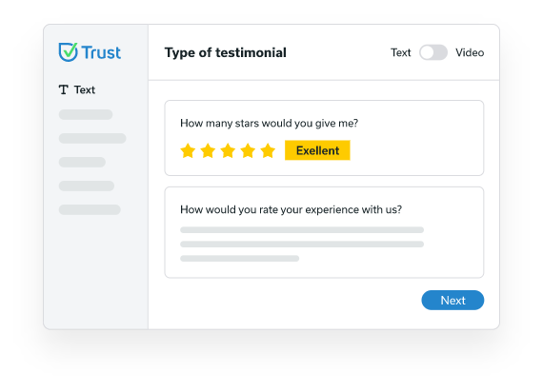Select the fourth rating star

[x=248, y=151]
